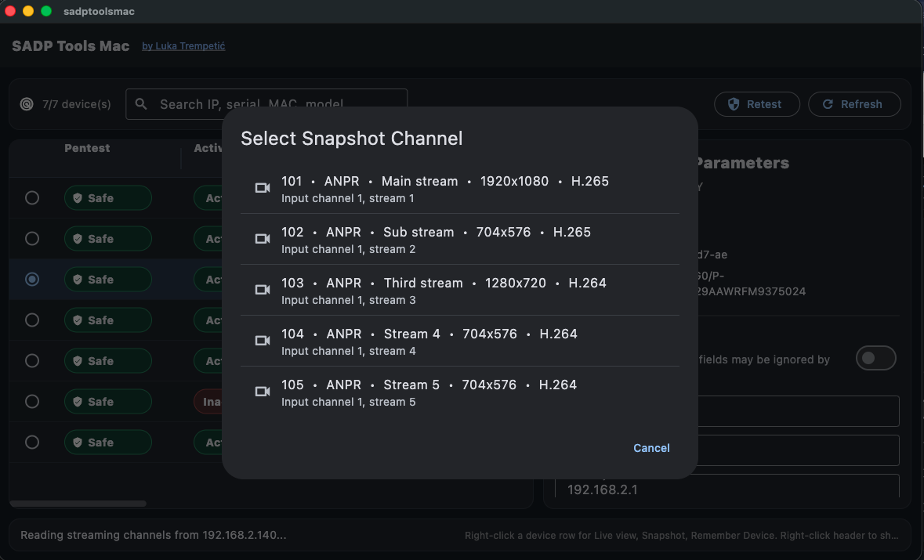Click Safe badge in second device row

108,238
